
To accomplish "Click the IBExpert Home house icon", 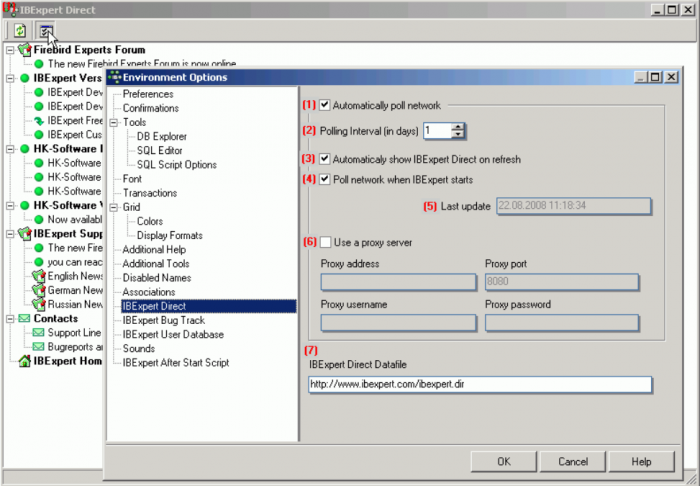I will click(x=25, y=361).
